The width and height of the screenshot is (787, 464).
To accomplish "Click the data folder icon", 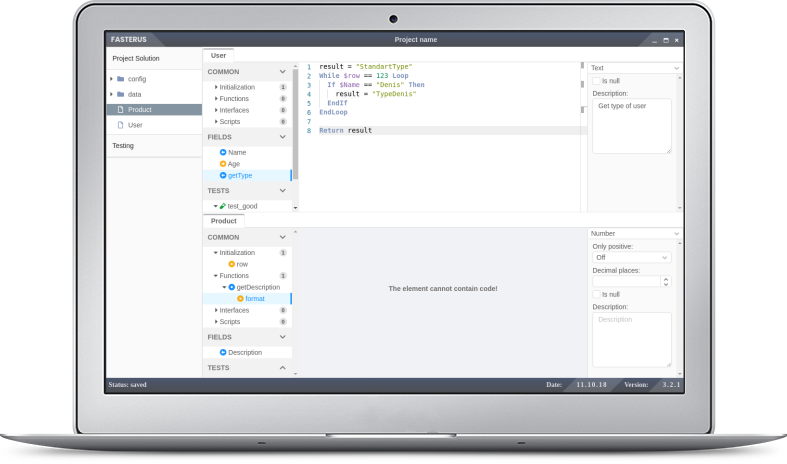I will pos(121,94).
